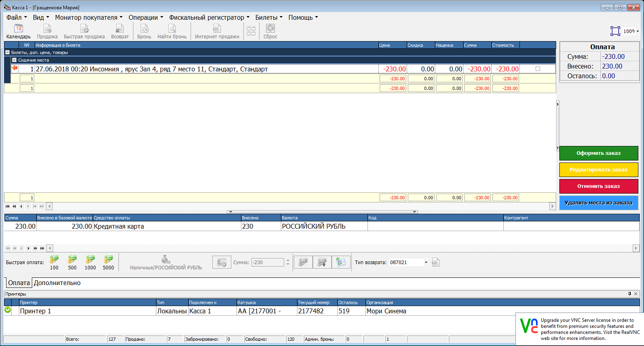Click the grid layout icon next to Сброс
Screen dimensions: 644x346
point(251,31)
